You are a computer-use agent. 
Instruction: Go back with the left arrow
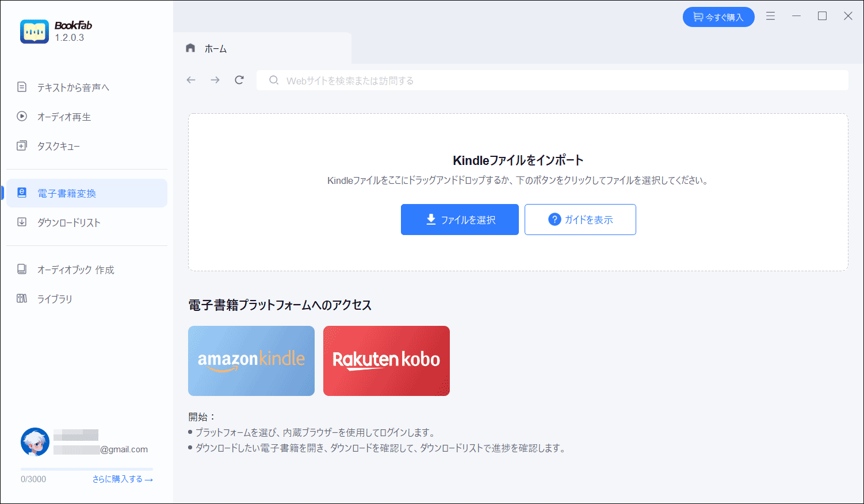pyautogui.click(x=191, y=80)
